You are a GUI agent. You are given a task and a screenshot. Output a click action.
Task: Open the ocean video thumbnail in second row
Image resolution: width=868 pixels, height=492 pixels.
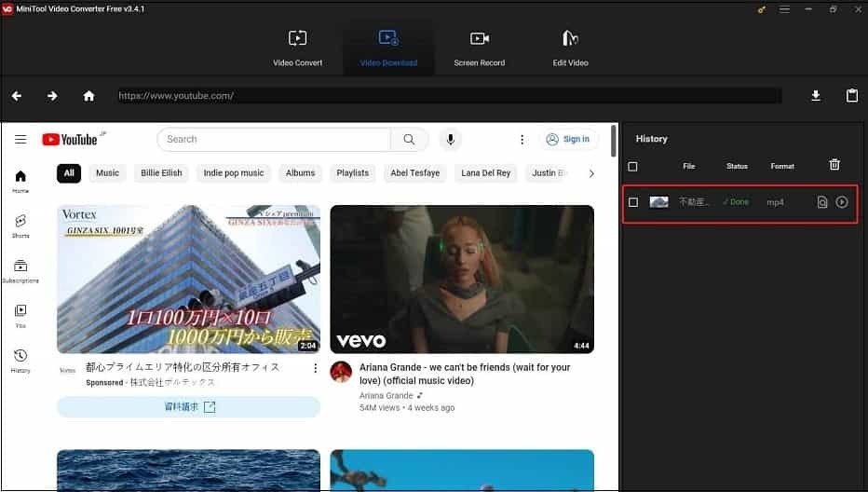(189, 470)
